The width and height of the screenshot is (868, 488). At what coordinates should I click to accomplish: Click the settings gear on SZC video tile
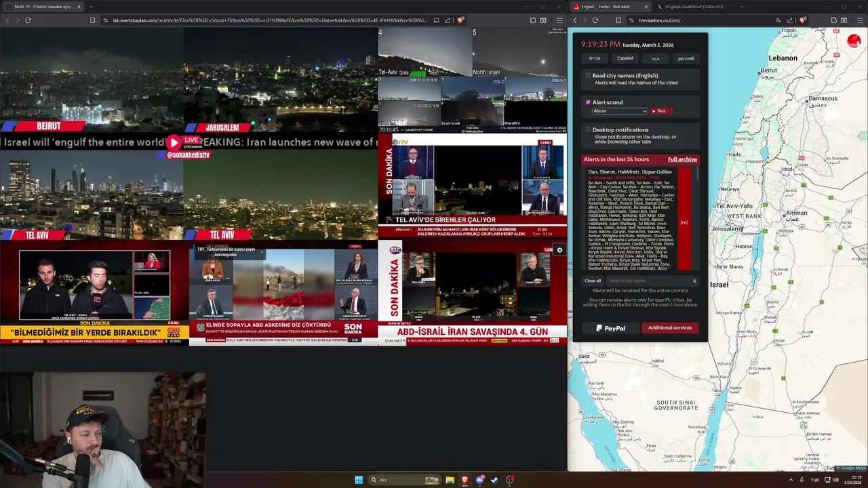(559, 250)
